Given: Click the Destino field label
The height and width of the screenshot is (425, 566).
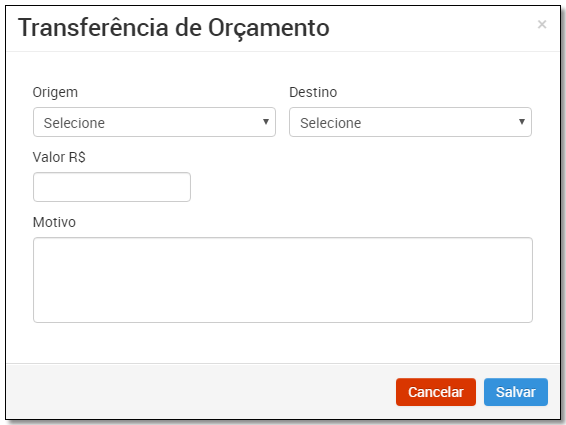Looking at the screenshot, I should (313, 92).
